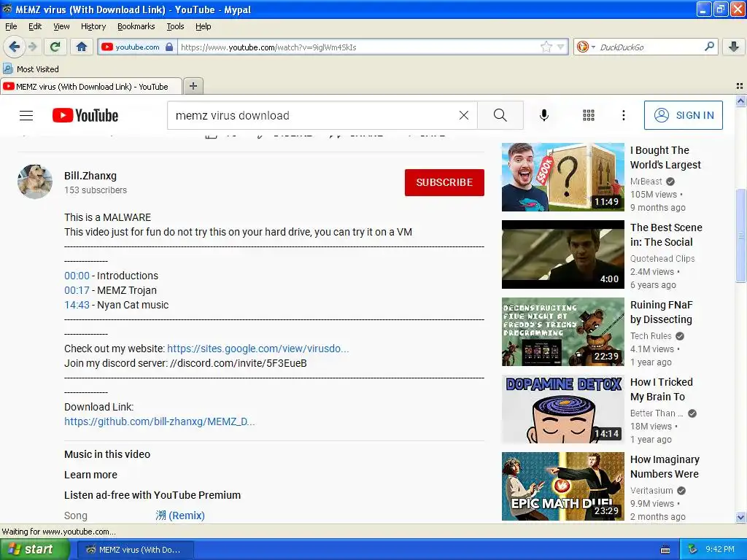This screenshot has height=560, width=747.
Task: Select the MEMZ virus taskbar button
Action: (135, 550)
